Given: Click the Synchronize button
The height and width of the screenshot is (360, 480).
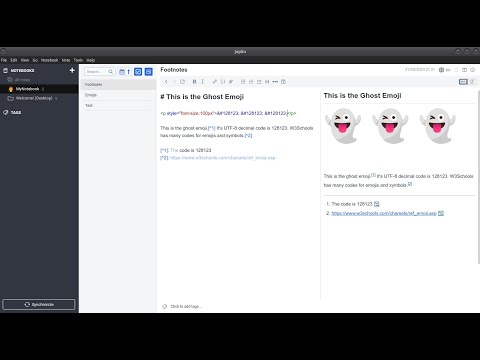Looking at the screenshot, I should click(39, 304).
